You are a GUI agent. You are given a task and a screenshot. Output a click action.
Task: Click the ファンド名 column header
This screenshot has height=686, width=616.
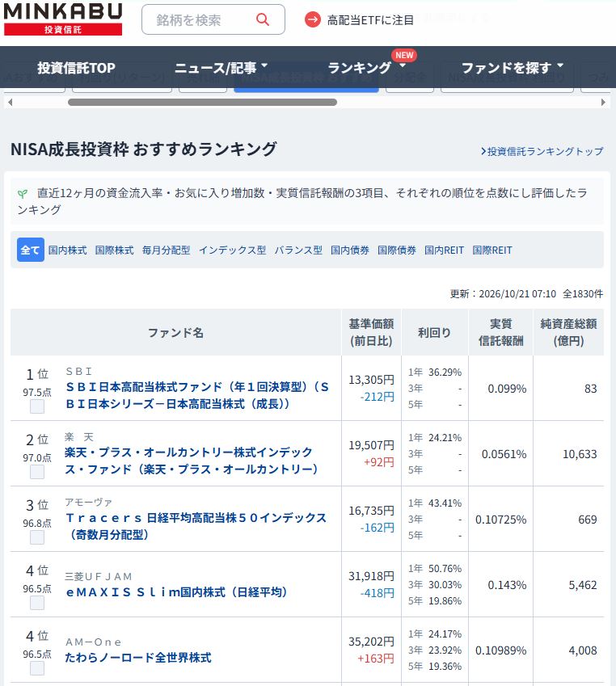tap(175, 333)
